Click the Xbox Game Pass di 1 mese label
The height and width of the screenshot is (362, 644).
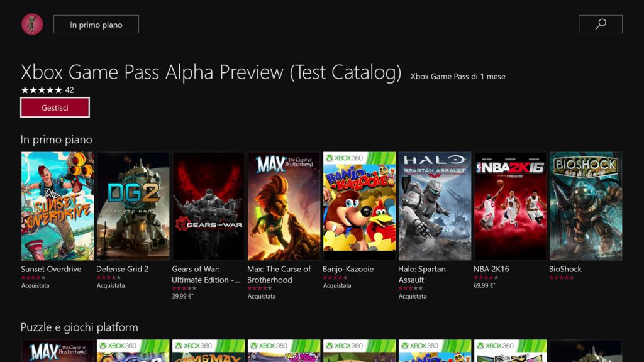coord(458,77)
